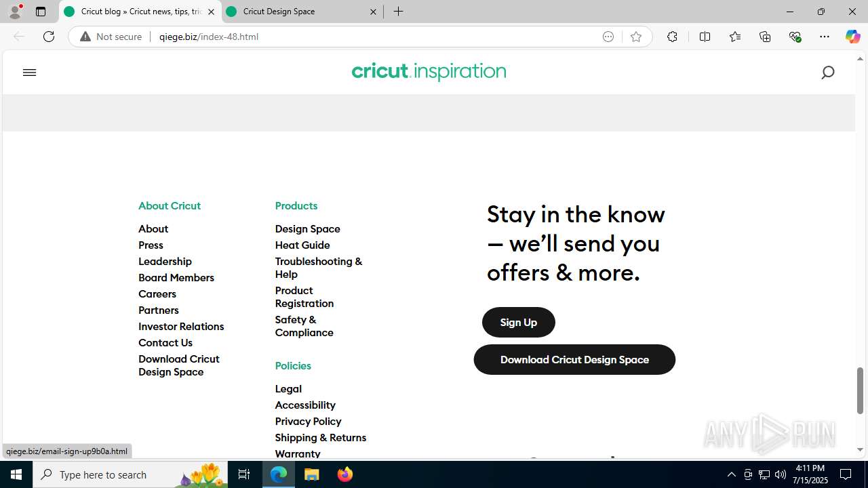Open File Explorer from taskbar
This screenshot has width=868, height=488.
click(311, 474)
